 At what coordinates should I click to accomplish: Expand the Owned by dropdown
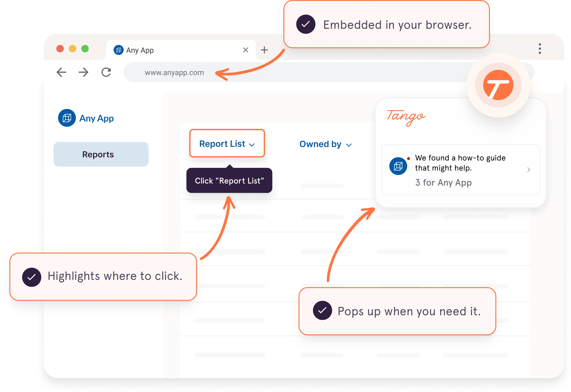pos(326,144)
